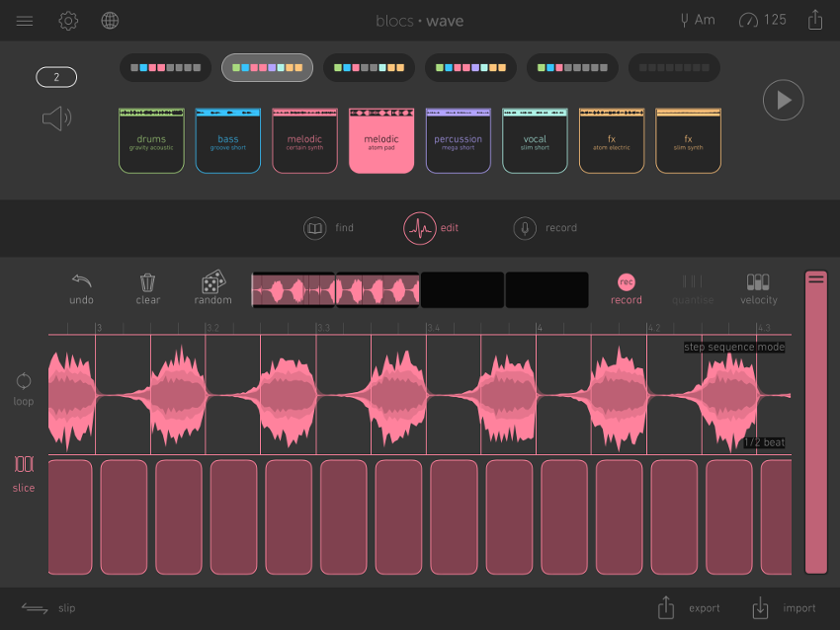Select the fx slim synth bloc
Viewport: 840px width, 630px height.
pyautogui.click(x=689, y=141)
